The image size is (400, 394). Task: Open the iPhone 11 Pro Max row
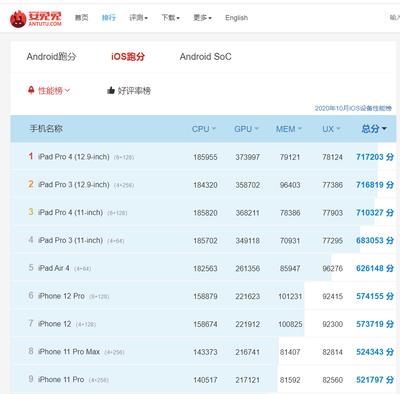[x=203, y=352]
